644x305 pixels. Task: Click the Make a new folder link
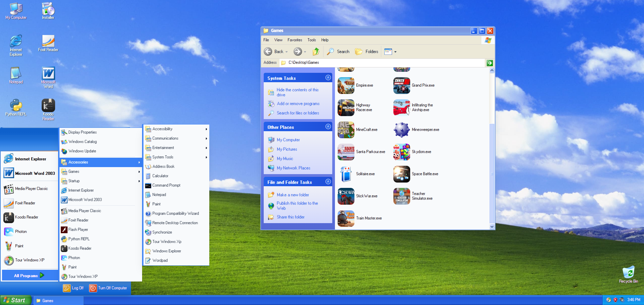pos(293,195)
